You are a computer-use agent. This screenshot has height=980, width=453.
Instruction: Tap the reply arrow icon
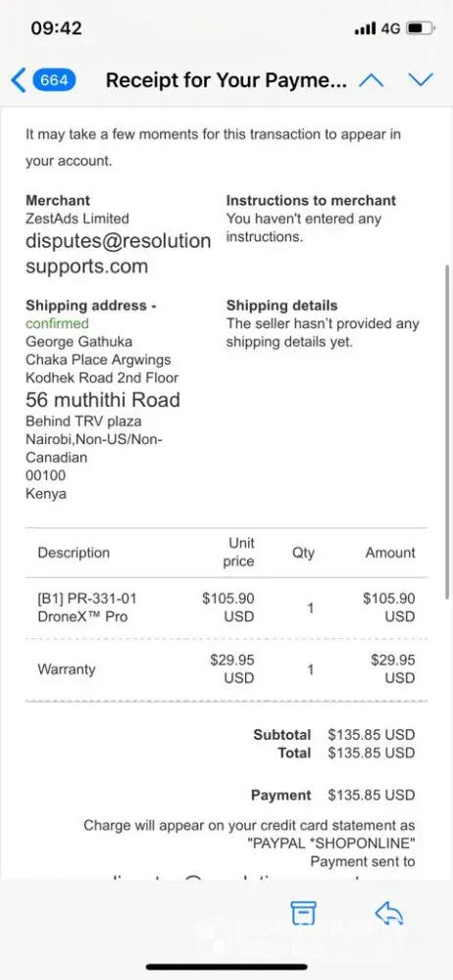(388, 913)
